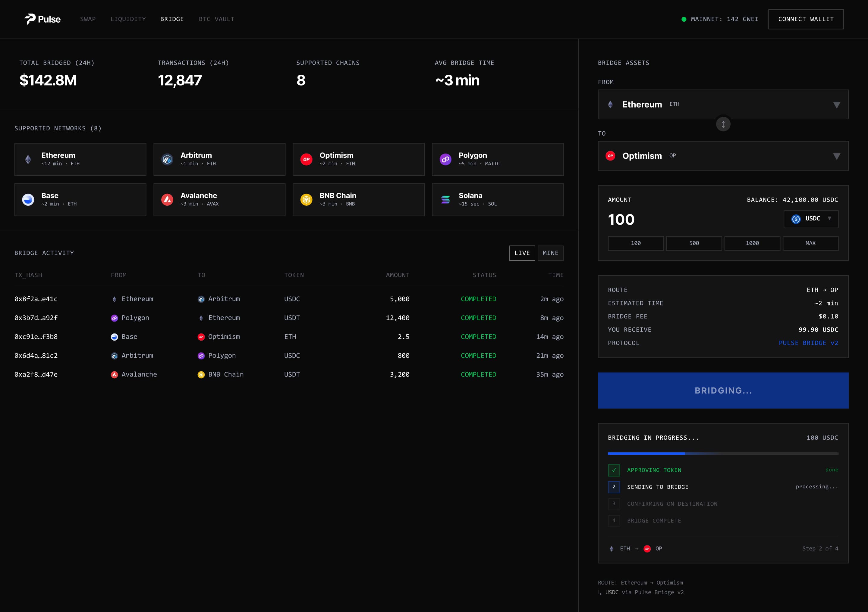Viewport: 868px width, 612px height.
Task: Open the BTC Vault tab
Action: click(216, 19)
